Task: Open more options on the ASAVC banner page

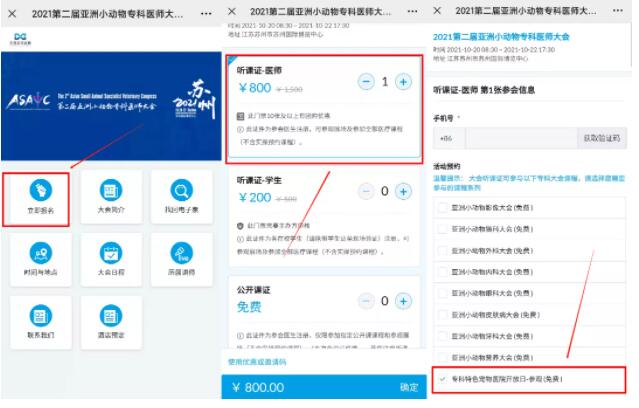Action: (206, 14)
